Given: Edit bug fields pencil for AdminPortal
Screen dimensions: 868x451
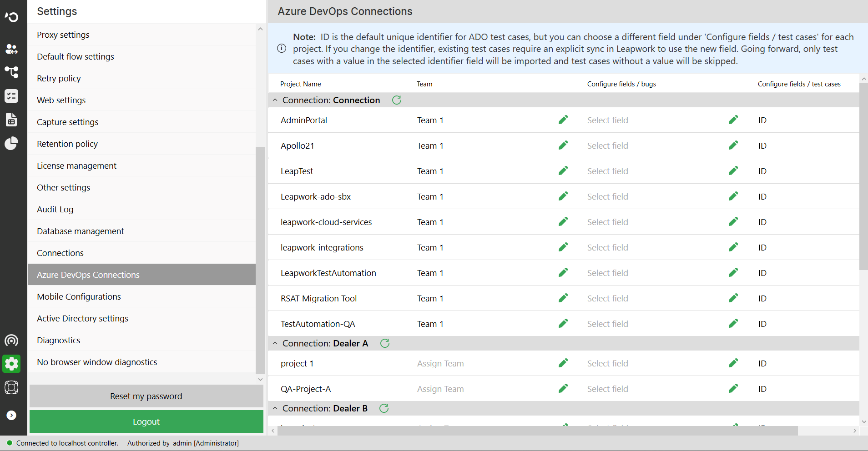Looking at the screenshot, I should tap(563, 120).
